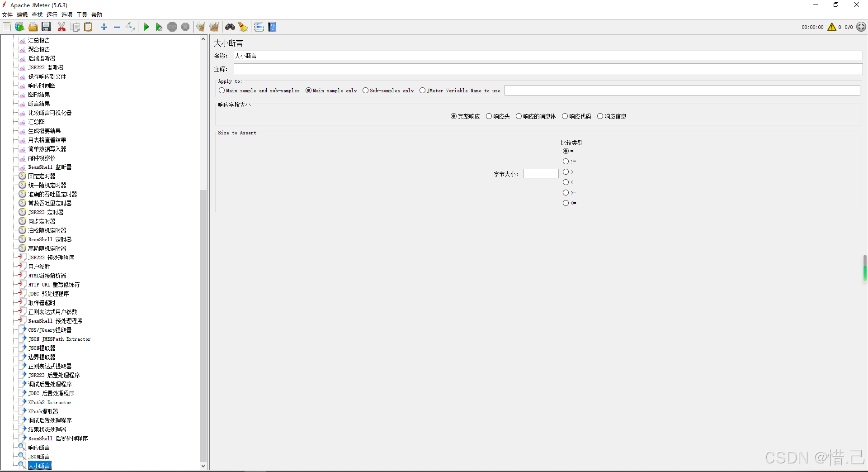868x472 pixels.
Task: Paste using the clipboard toolbar icon
Action: (89, 27)
